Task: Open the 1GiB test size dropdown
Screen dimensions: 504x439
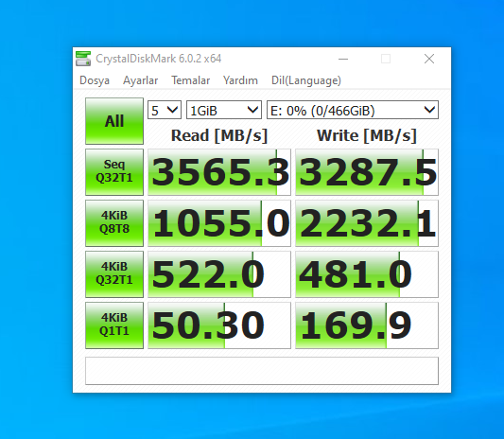Action: tap(224, 111)
